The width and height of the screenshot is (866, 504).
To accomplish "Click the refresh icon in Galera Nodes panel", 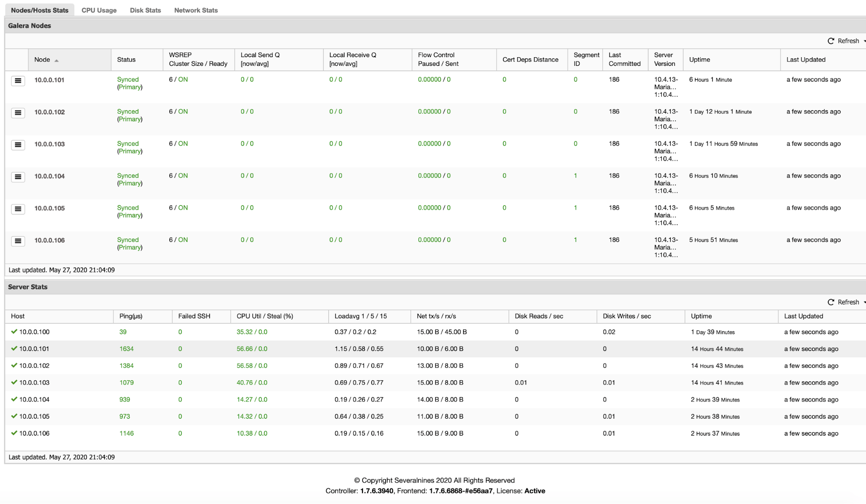I will (x=830, y=41).
